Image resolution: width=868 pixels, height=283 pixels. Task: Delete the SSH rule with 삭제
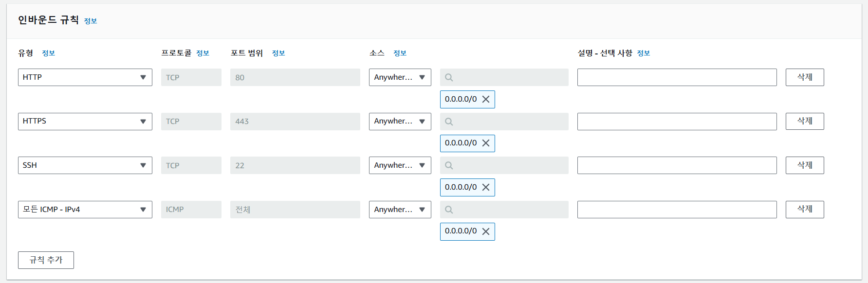pos(805,165)
